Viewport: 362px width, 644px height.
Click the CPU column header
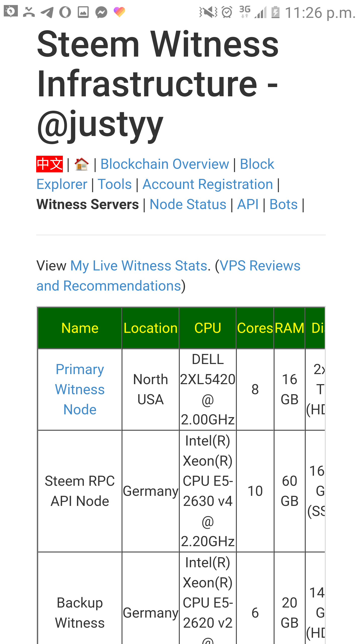(208, 328)
